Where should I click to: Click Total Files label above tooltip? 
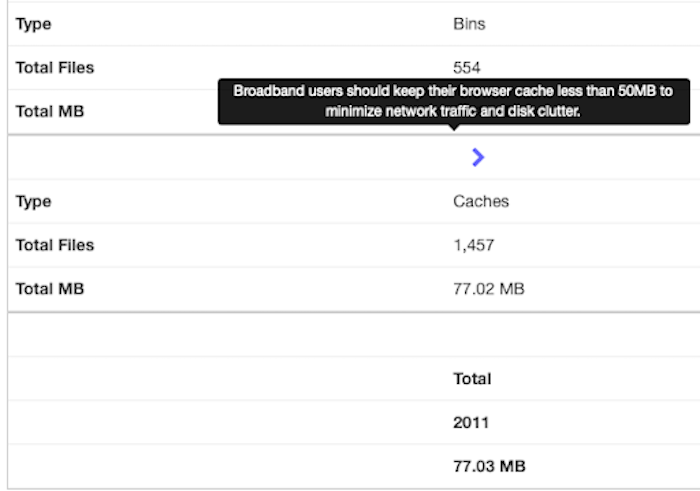55,68
